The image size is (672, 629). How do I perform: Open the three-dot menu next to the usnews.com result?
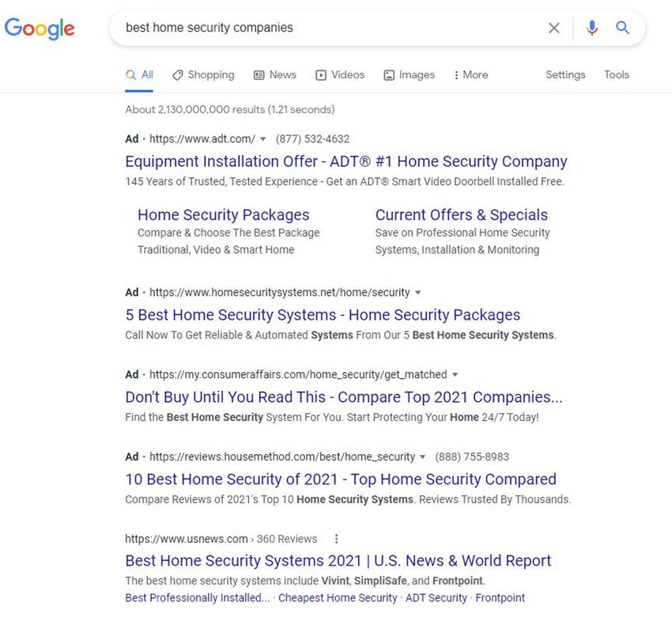337,539
